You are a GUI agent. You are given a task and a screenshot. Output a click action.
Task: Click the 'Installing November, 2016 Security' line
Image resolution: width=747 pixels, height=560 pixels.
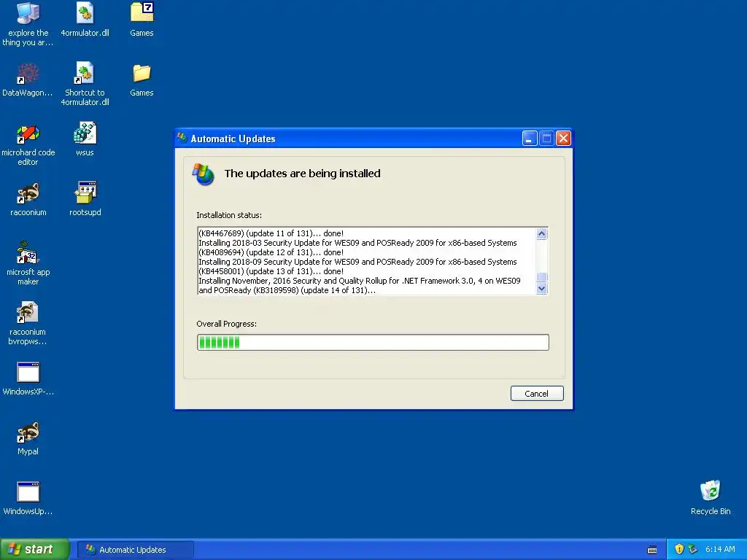[360, 281]
